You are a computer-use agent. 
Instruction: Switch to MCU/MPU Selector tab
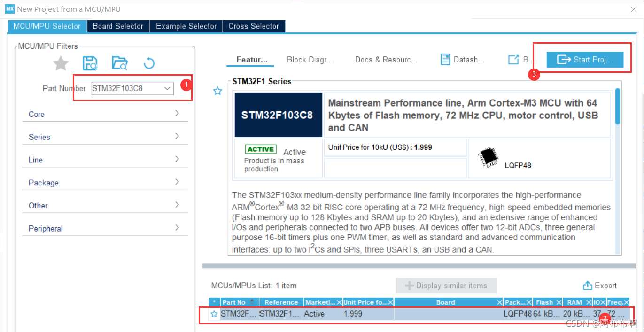tap(47, 26)
